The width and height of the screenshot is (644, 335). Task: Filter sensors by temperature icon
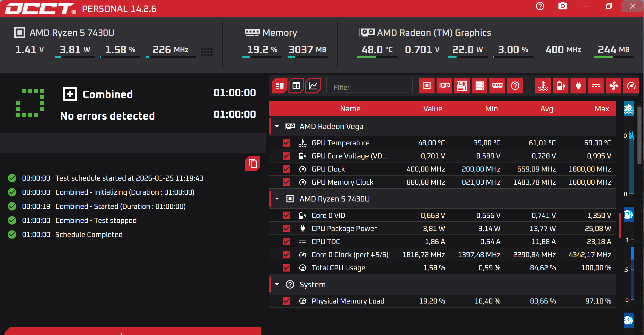click(543, 86)
